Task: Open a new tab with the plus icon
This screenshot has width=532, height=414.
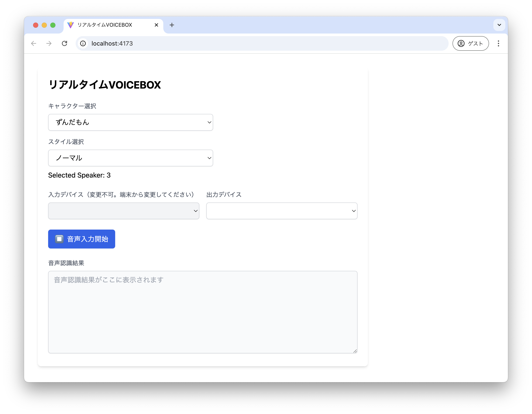Action: [172, 25]
